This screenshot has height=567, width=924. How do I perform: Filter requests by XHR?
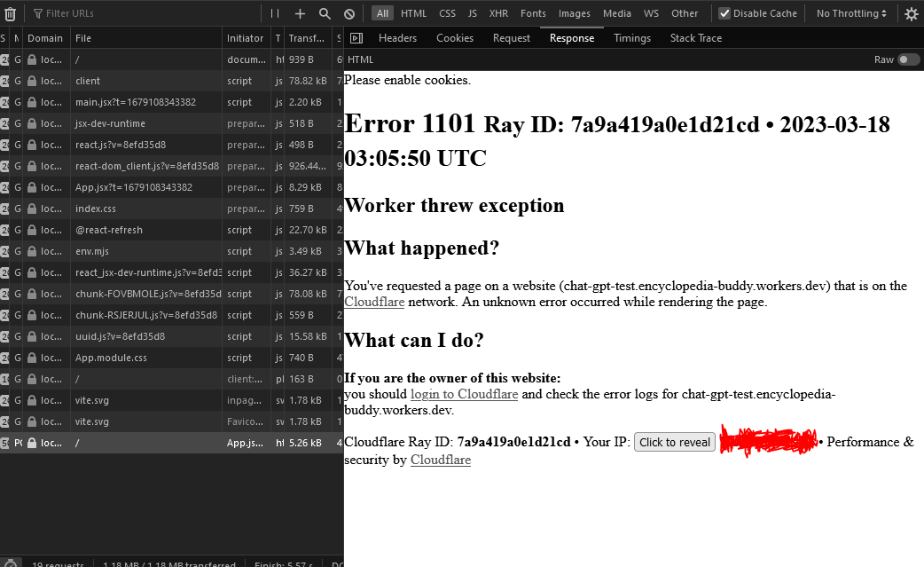[498, 13]
